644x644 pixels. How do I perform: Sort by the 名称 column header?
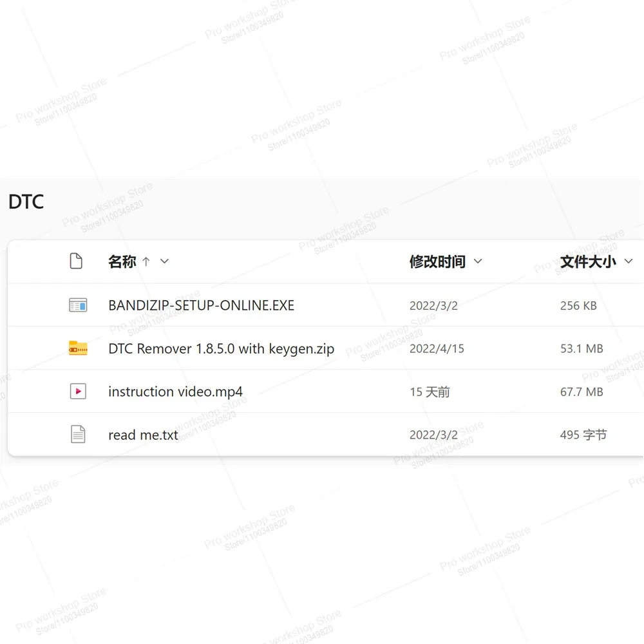pyautogui.click(x=122, y=261)
